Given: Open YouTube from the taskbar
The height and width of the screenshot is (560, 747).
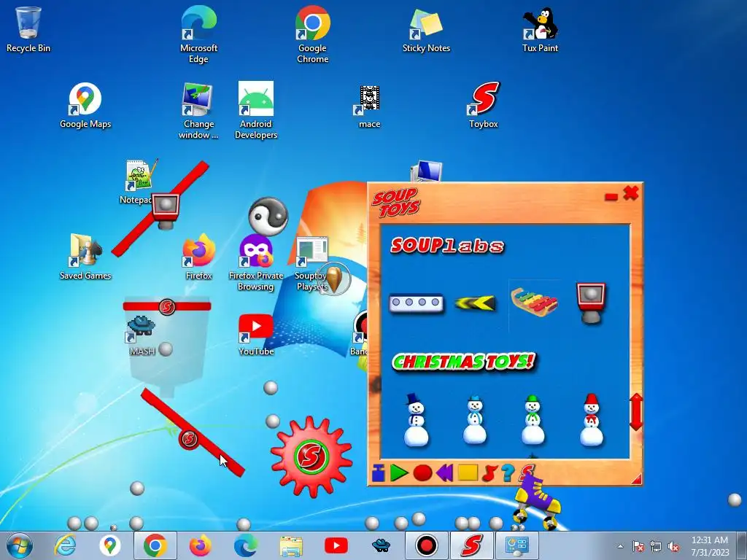Looking at the screenshot, I should click(x=336, y=545).
